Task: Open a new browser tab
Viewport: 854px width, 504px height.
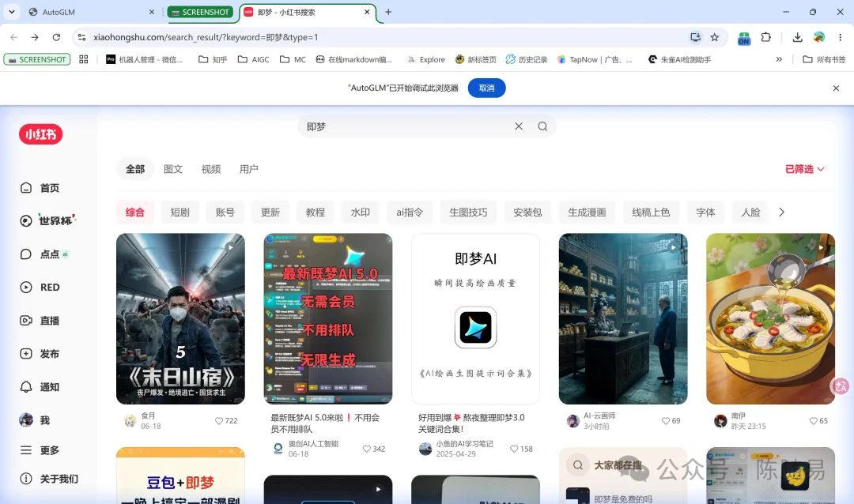Action: point(388,12)
